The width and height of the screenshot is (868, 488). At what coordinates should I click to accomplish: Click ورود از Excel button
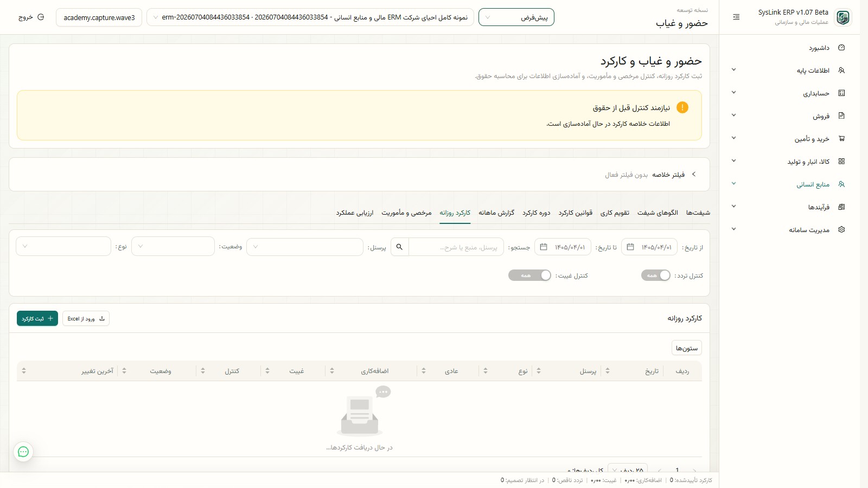click(86, 318)
